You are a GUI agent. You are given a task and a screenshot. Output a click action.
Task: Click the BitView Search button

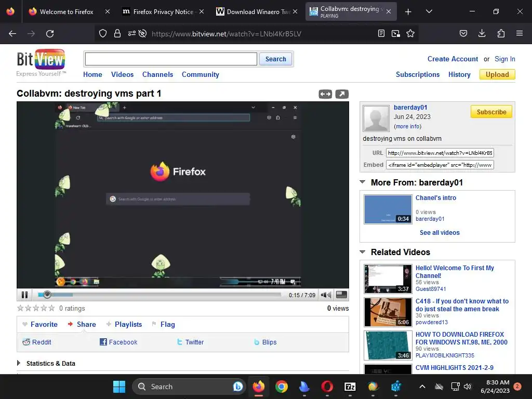[x=275, y=59]
